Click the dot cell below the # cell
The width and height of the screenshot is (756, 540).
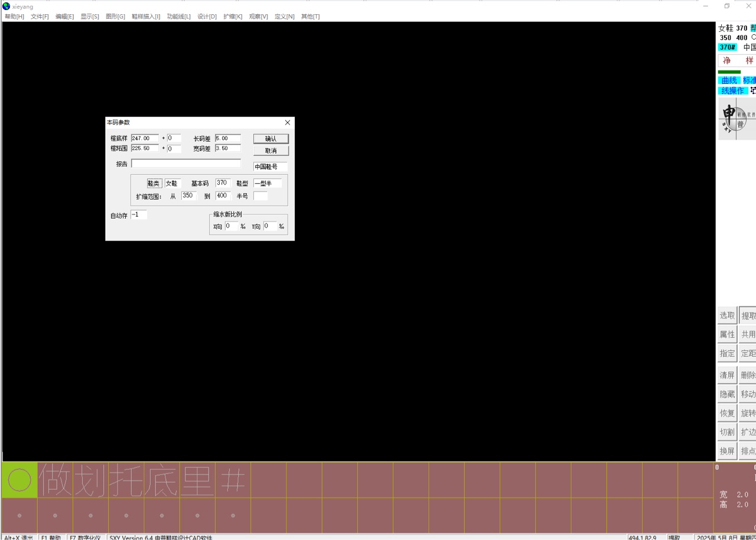coord(233,516)
